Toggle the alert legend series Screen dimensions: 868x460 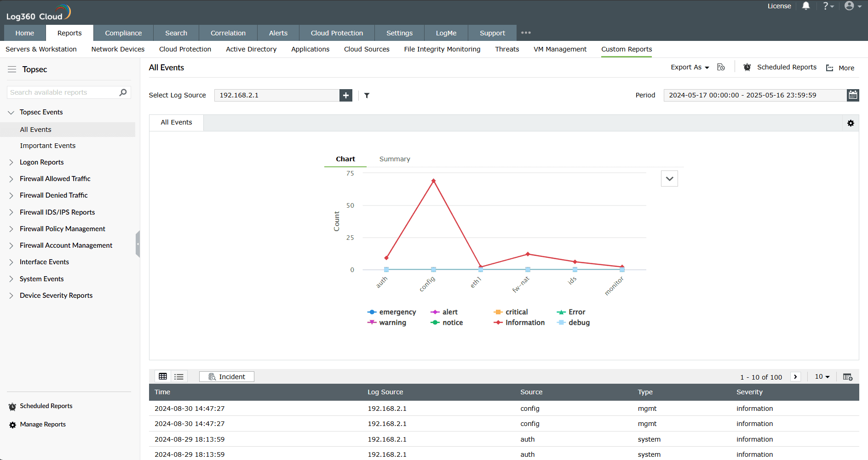point(444,312)
